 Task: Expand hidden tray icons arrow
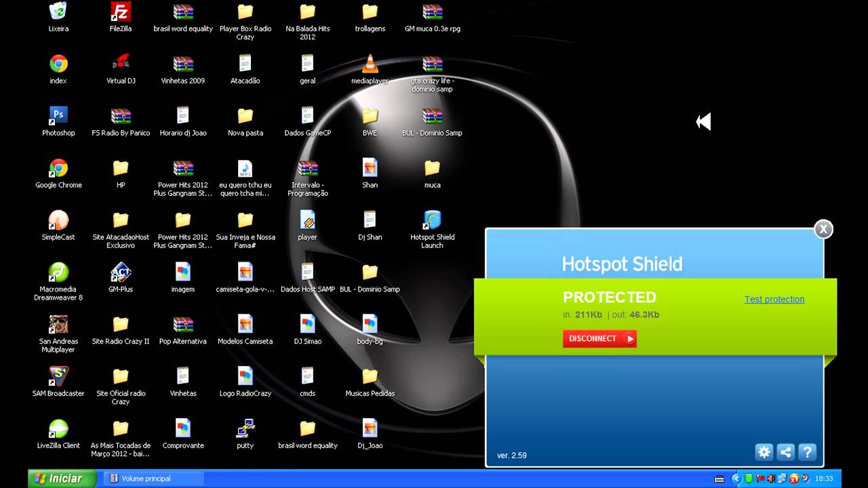(x=737, y=479)
